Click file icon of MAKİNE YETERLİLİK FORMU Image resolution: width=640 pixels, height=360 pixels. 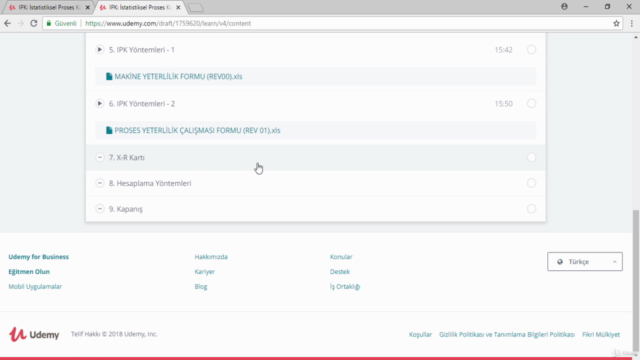(109, 76)
